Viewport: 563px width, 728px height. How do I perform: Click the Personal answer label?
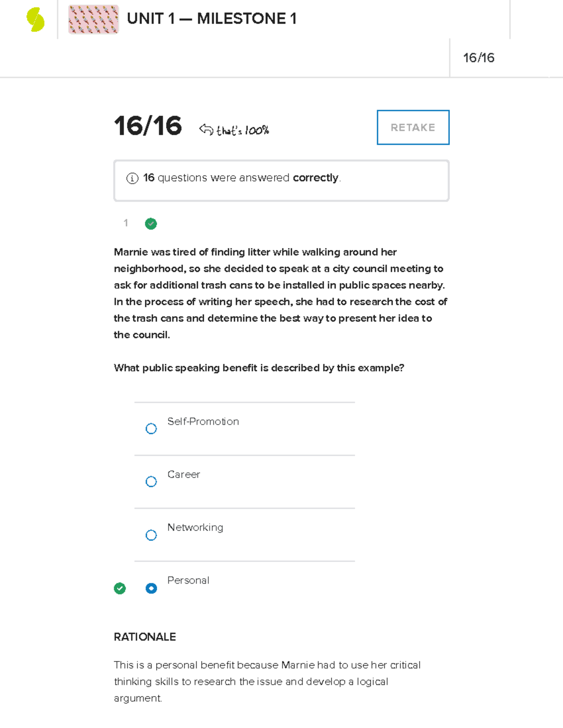(188, 580)
